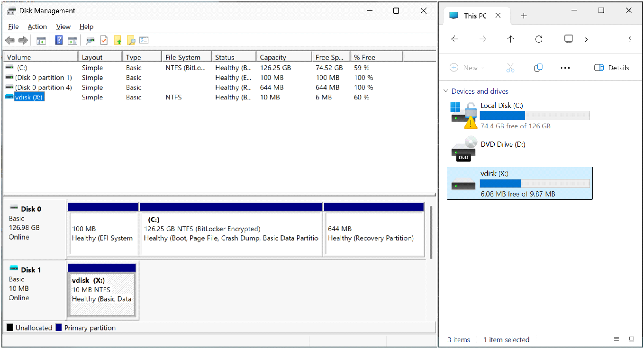Sort by the % Free column header
The height and width of the screenshot is (348, 644).
376,57
